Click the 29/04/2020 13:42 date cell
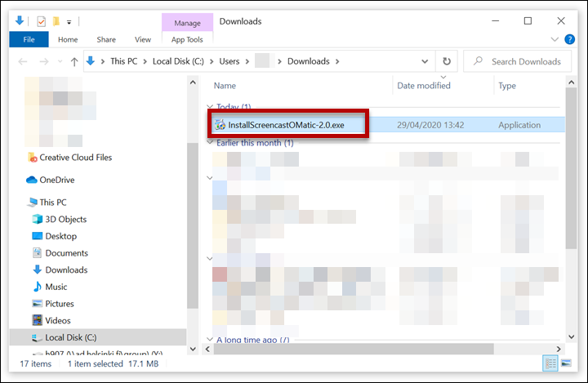The width and height of the screenshot is (588, 383). (x=430, y=125)
